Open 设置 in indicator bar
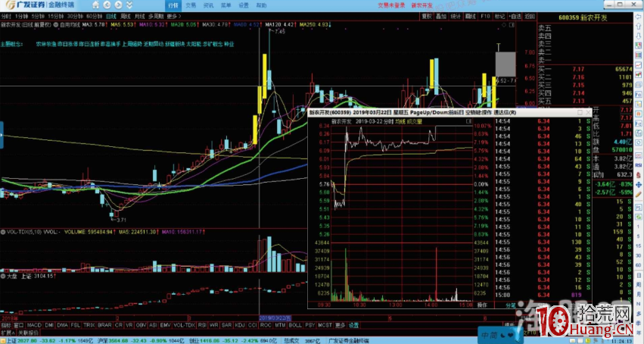The image size is (644, 344). [353, 325]
